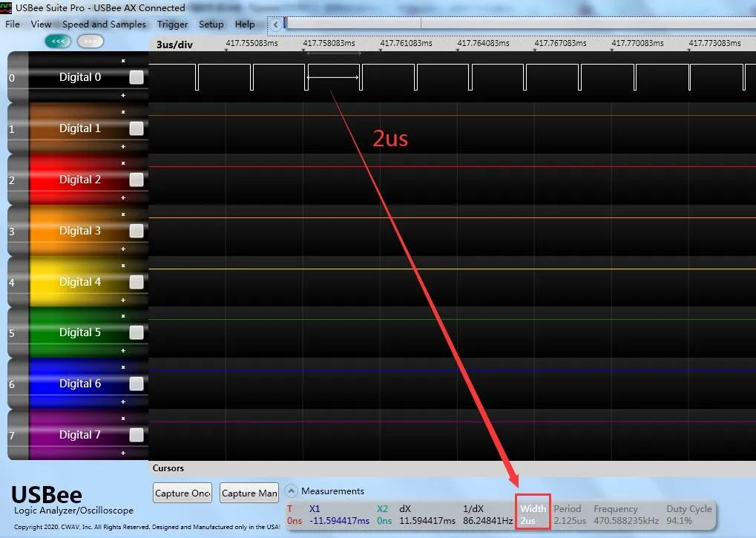Click the 3us/div timebase label
756x538 pixels.
tap(174, 45)
